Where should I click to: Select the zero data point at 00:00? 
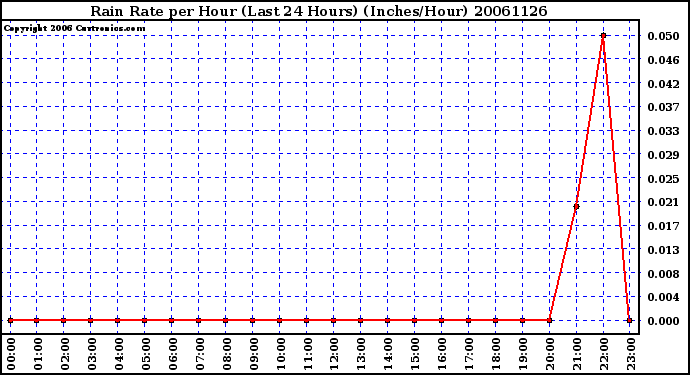coord(10,320)
